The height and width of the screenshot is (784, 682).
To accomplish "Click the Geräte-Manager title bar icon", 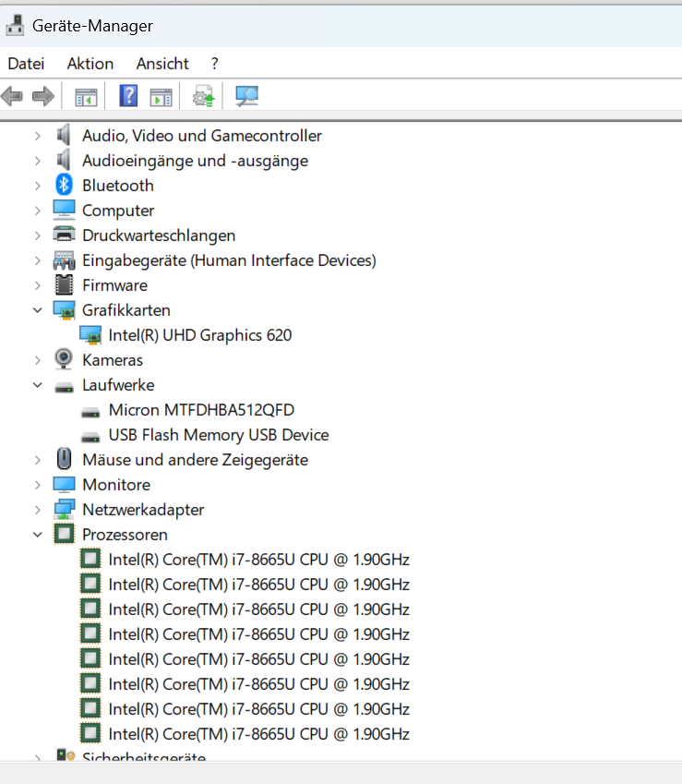I will click(x=15, y=26).
